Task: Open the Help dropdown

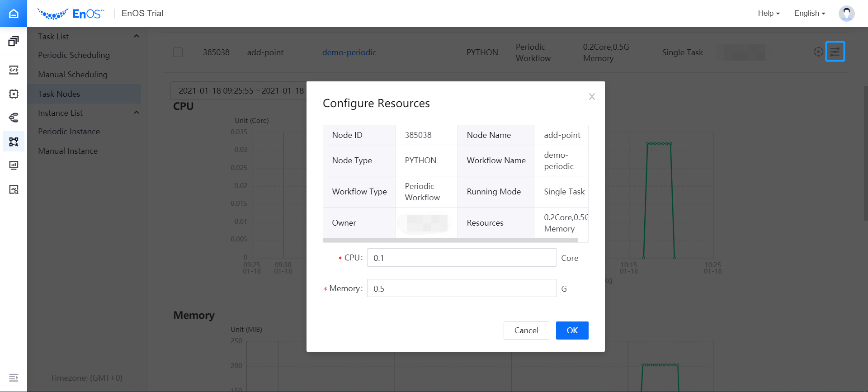Action: (769, 14)
